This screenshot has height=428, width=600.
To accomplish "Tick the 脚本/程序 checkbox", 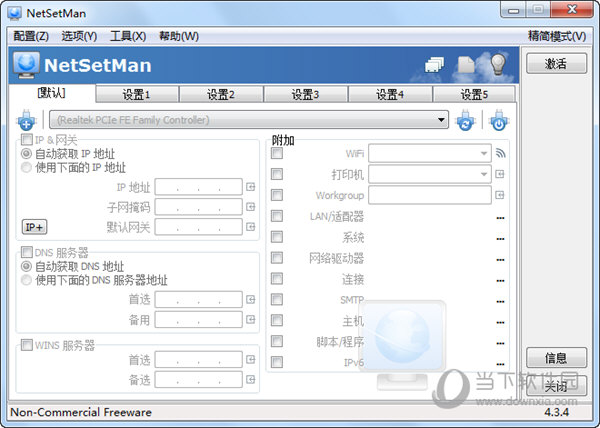I will coord(277,341).
